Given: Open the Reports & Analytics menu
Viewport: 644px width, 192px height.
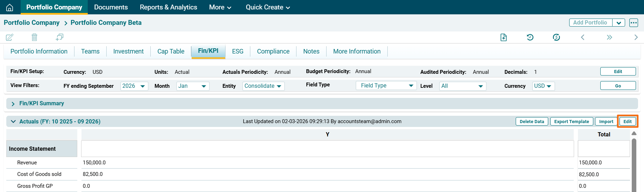Looking at the screenshot, I should coord(168,7).
